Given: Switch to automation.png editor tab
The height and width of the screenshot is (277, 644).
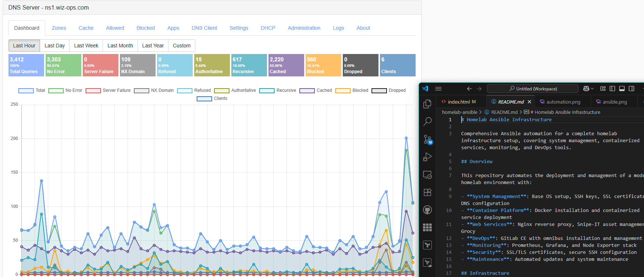Looking at the screenshot, I should (563, 102).
